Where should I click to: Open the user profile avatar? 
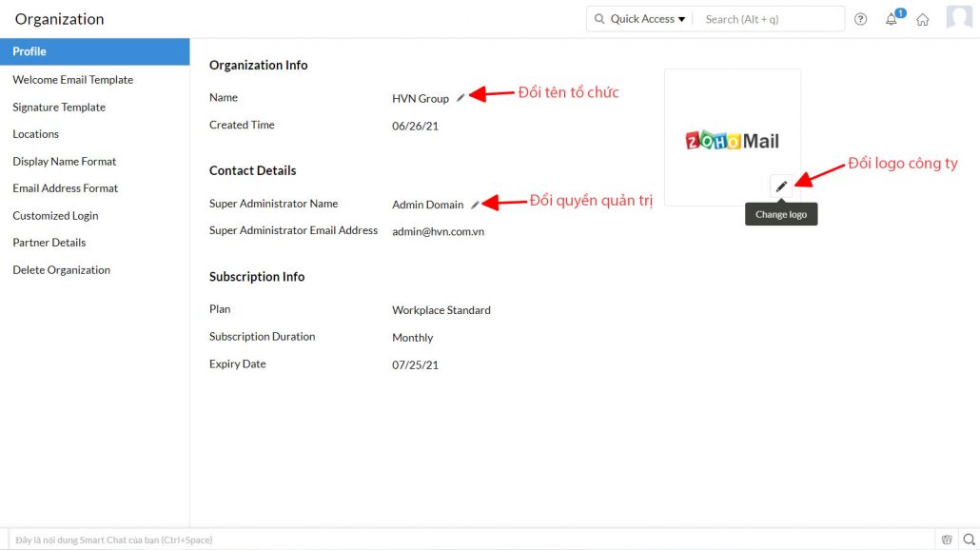pos(959,18)
